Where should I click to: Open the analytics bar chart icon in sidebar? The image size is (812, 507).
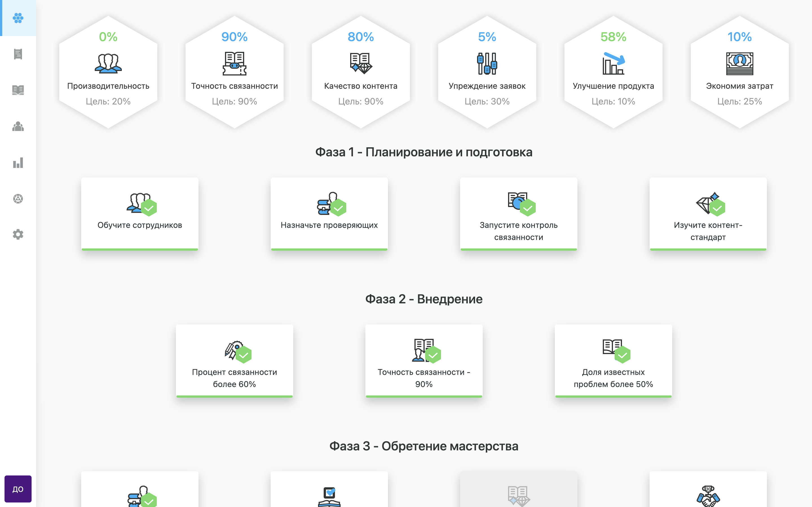(18, 163)
